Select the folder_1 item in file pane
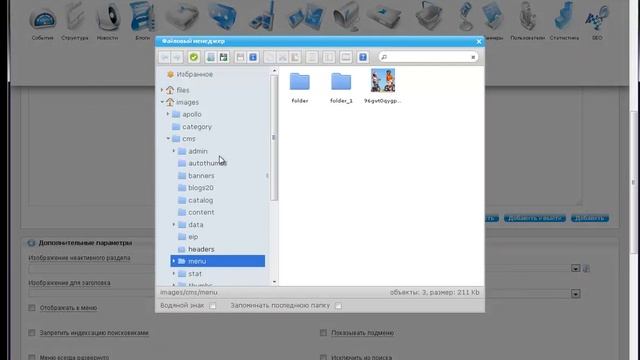The height and width of the screenshot is (360, 640). coord(341,87)
